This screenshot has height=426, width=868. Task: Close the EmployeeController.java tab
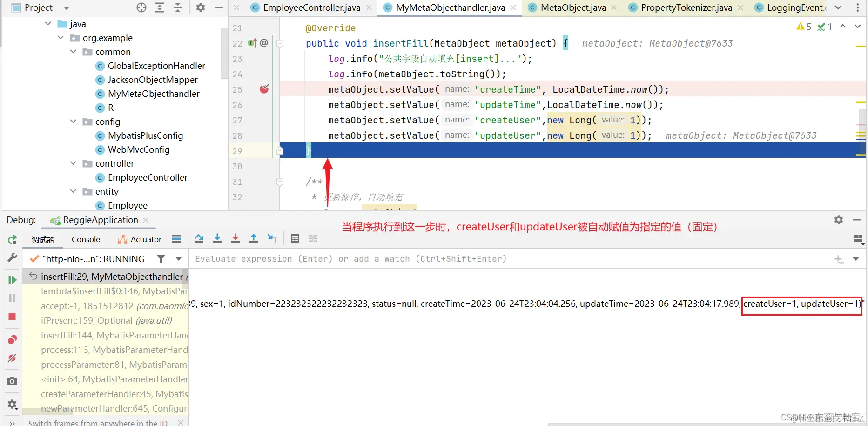click(369, 7)
